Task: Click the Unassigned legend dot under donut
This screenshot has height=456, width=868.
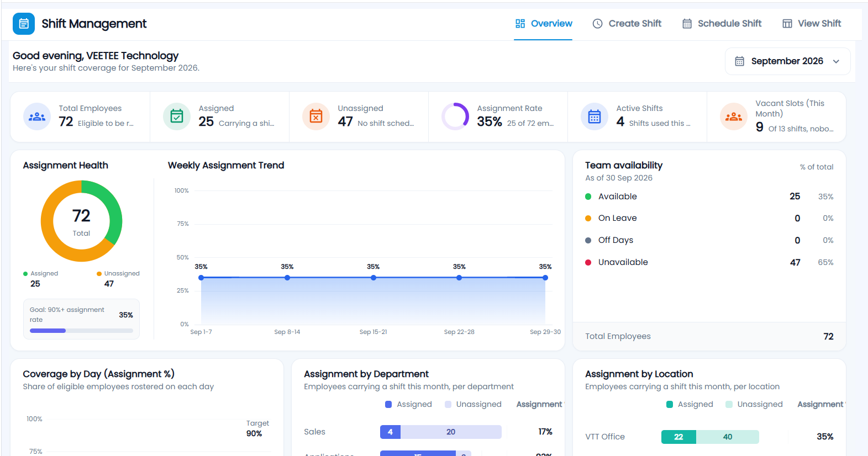Action: coord(99,274)
